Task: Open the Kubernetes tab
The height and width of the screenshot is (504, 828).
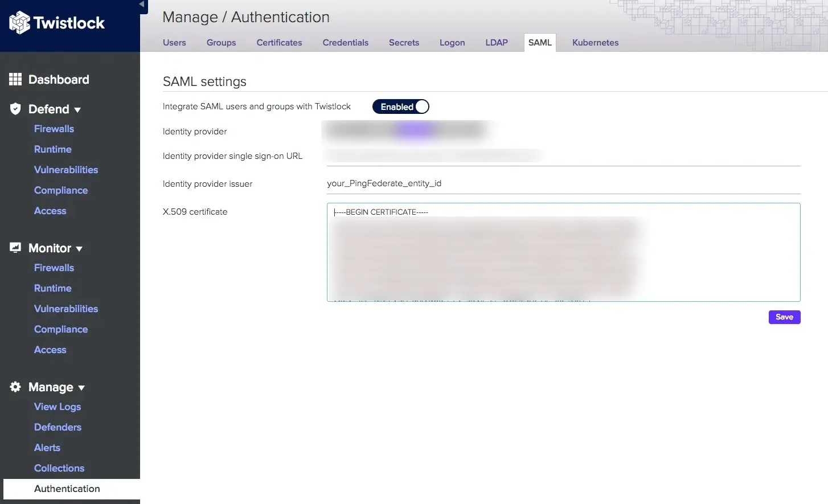Action: [x=595, y=42]
